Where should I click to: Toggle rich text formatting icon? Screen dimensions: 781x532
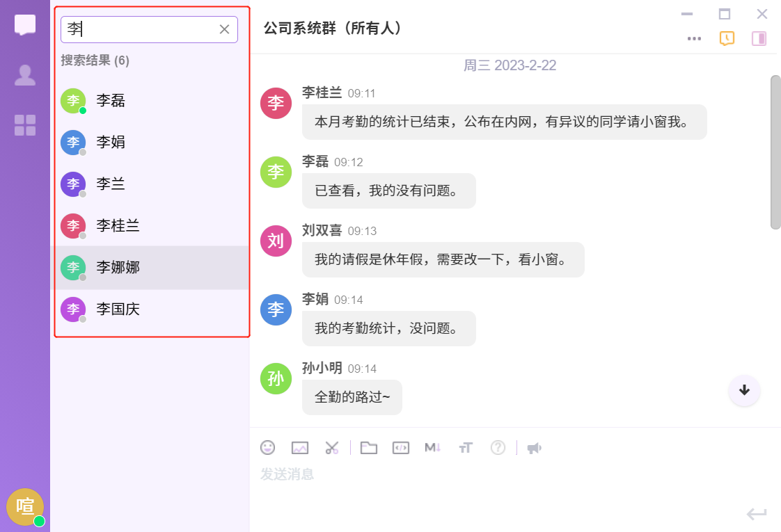[x=466, y=448]
